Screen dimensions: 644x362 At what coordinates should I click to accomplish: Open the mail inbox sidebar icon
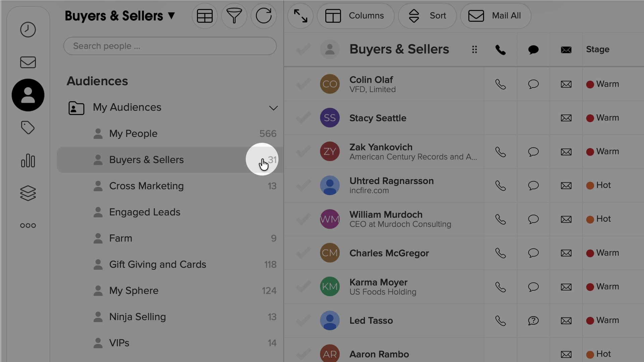(x=28, y=62)
